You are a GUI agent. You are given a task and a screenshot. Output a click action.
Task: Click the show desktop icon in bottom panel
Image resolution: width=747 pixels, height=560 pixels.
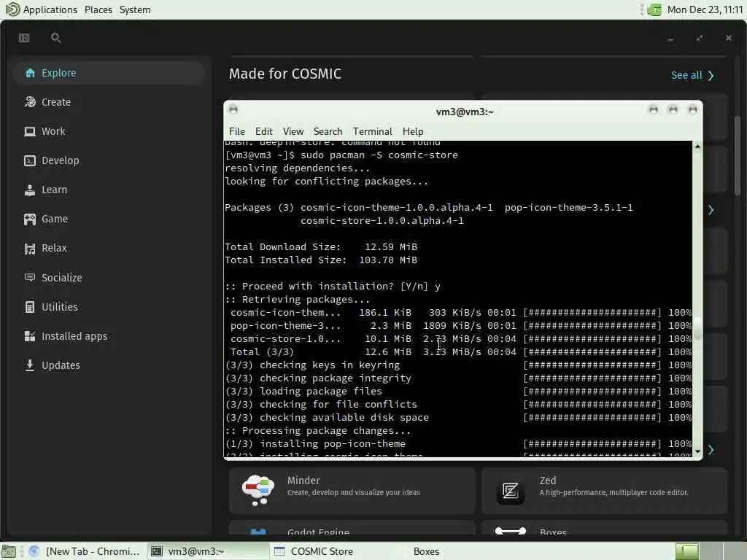[x=9, y=551]
